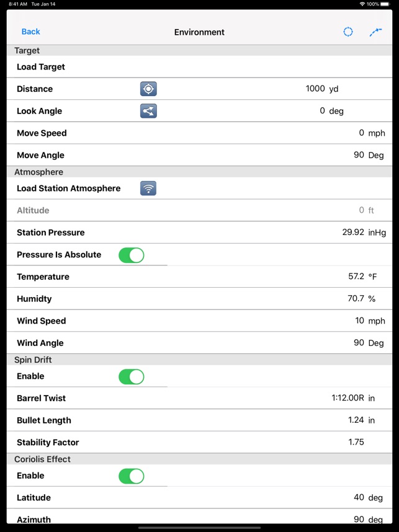Edit the Humidity 70.7 % field
Screen dimensions: 399x532
[x=356, y=299]
